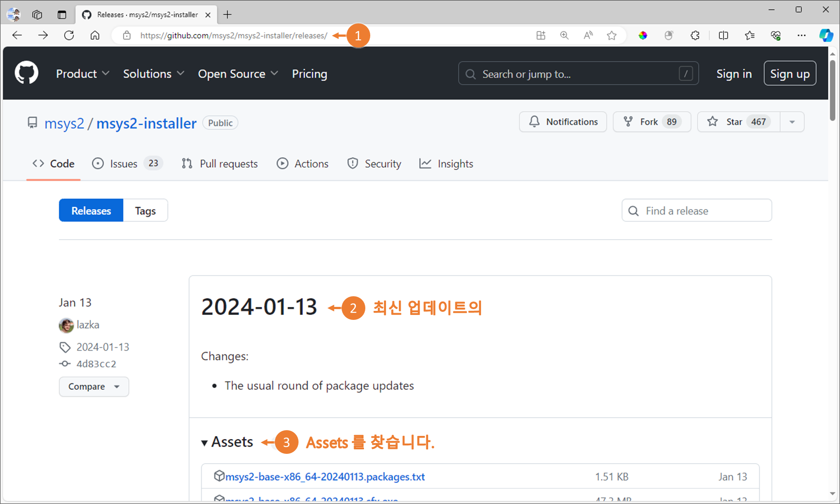The width and height of the screenshot is (840, 504).
Task: Open the msys2-installer repository link
Action: (146, 123)
